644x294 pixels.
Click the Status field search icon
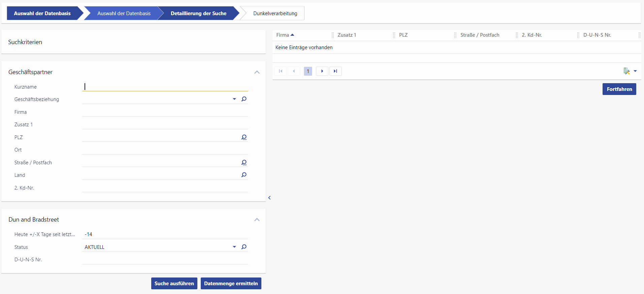[x=244, y=247]
